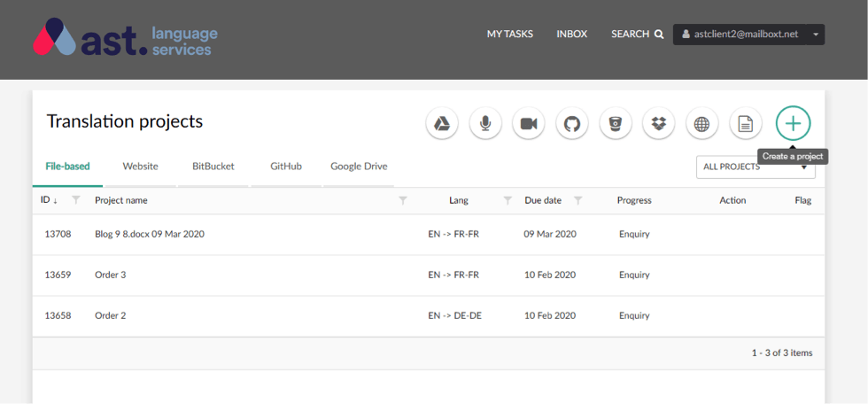This screenshot has height=404, width=868.
Task: Click the 1 - 3 of 3 items label
Action: pyautogui.click(x=782, y=353)
